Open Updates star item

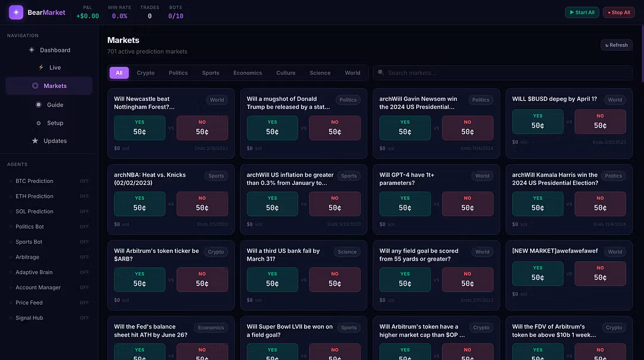click(x=35, y=141)
